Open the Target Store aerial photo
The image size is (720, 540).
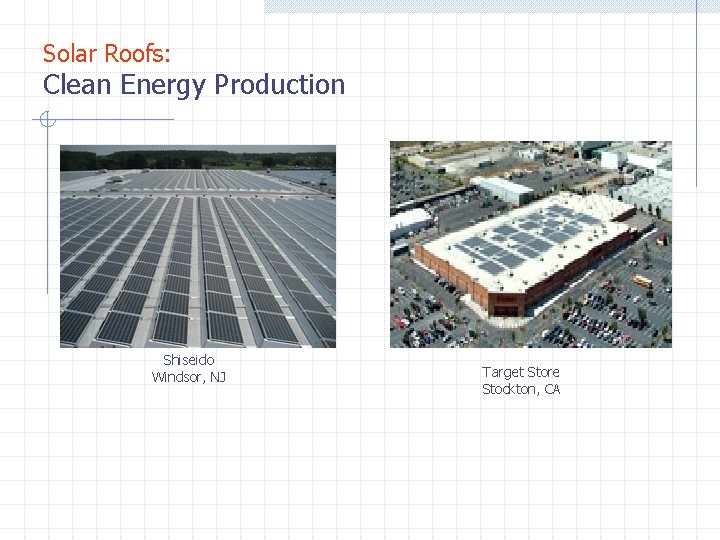point(531,244)
